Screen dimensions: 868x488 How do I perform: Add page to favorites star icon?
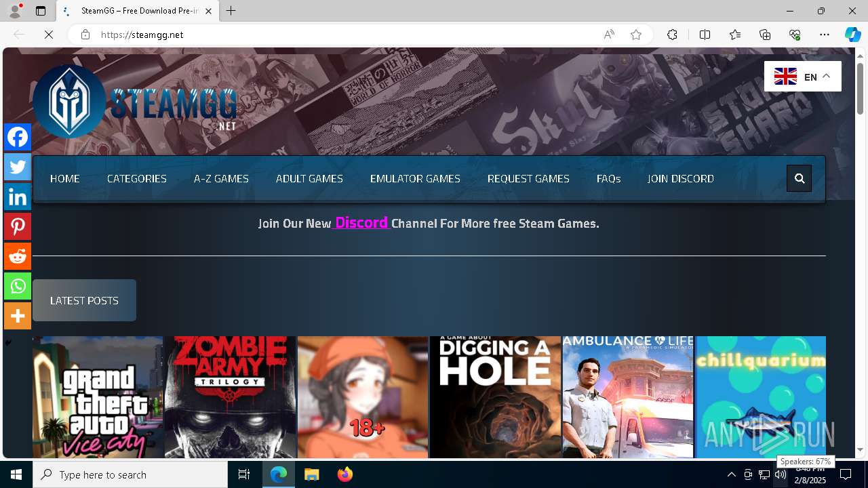tap(636, 35)
